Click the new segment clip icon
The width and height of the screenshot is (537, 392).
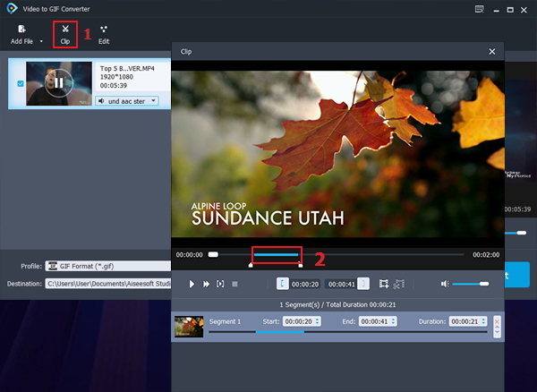[384, 284]
